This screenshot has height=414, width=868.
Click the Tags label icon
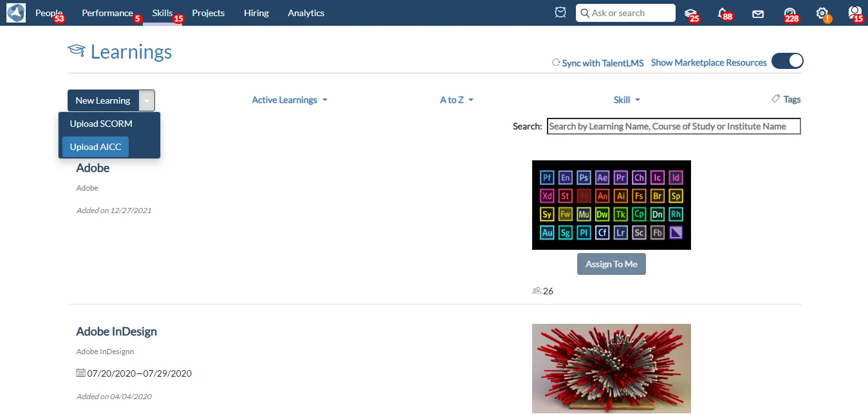tap(775, 99)
